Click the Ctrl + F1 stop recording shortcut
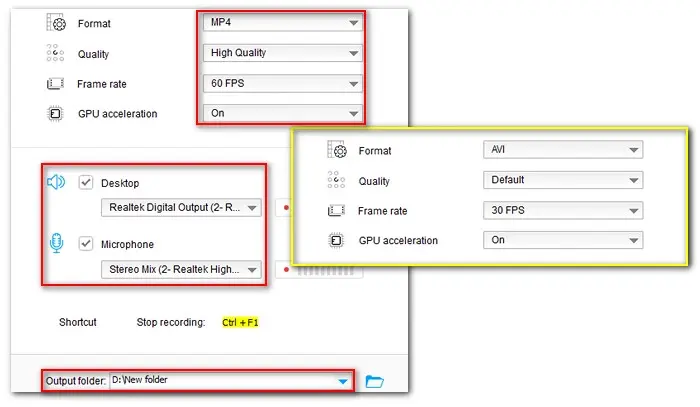Image resolution: width=700 pixels, height=407 pixels. (x=240, y=322)
